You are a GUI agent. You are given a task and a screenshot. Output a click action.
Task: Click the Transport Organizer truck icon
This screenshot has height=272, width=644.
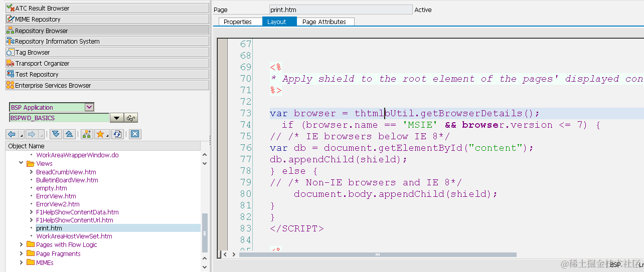pyautogui.click(x=11, y=63)
